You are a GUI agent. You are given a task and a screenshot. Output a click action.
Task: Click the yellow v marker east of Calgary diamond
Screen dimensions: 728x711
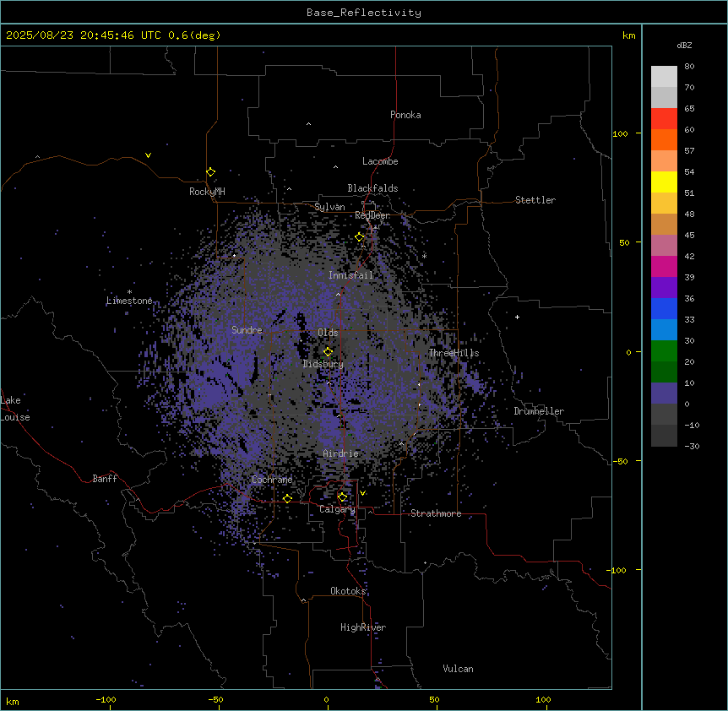point(362,493)
